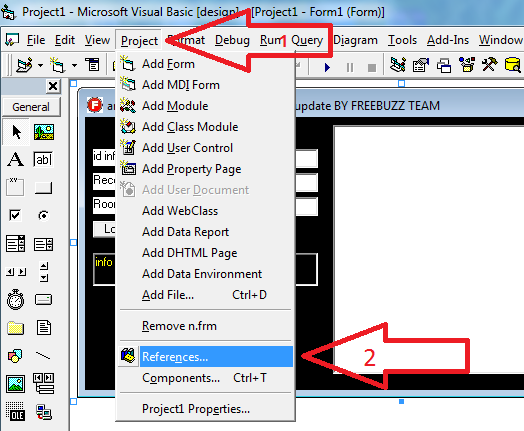Click Add Form toolbar icon

coord(57,65)
